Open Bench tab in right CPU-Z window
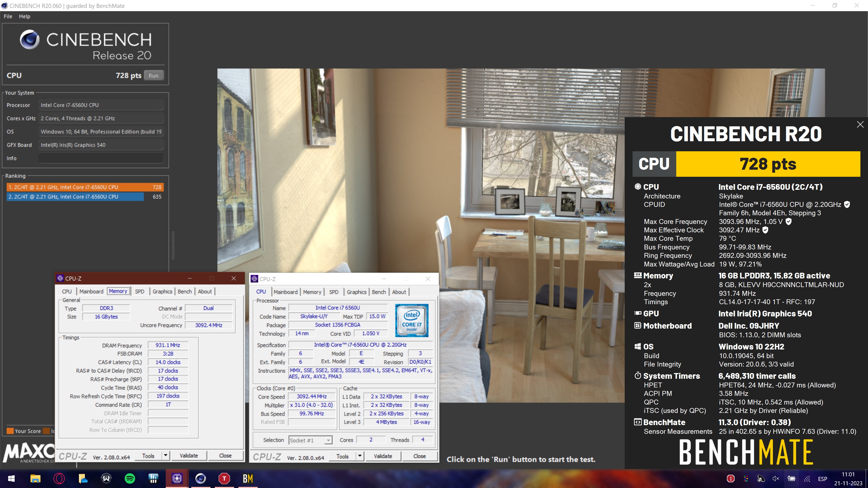 (x=379, y=292)
